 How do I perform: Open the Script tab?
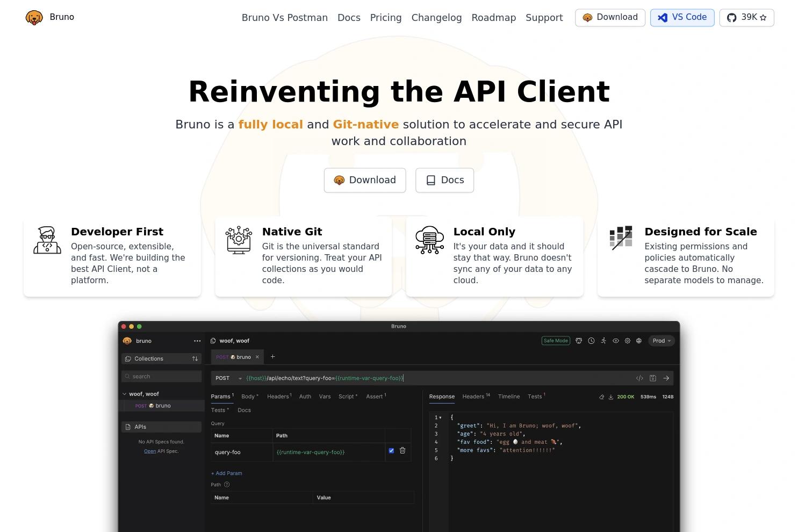[x=348, y=397]
